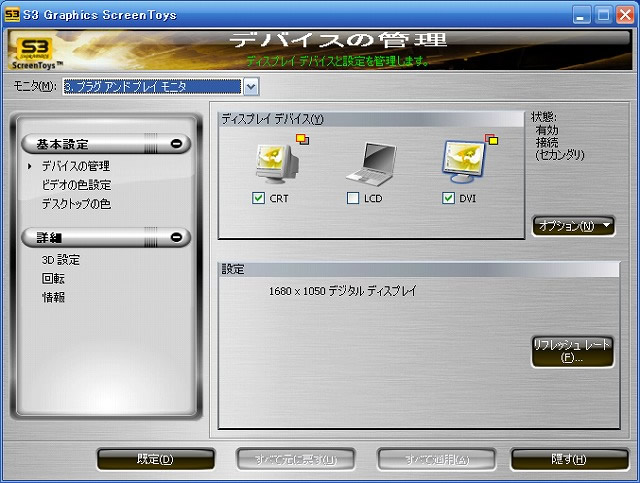This screenshot has height=483, width=640.
Task: Click the 既定(D) button
Action: click(x=156, y=459)
